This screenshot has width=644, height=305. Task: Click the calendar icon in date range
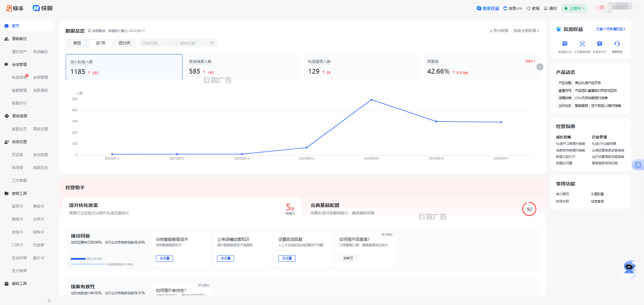coord(212,43)
